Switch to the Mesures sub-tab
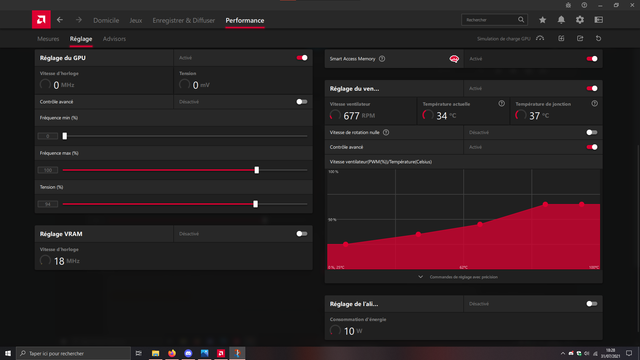 (48, 39)
